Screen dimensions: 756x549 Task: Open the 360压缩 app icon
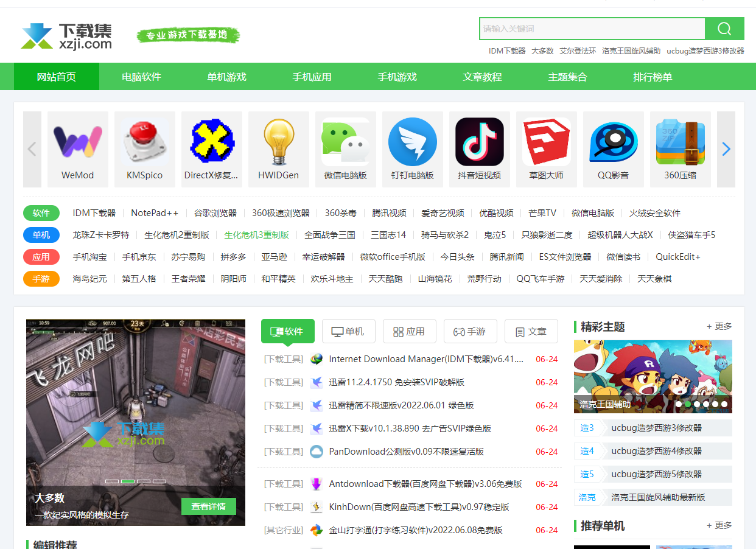pos(681,142)
